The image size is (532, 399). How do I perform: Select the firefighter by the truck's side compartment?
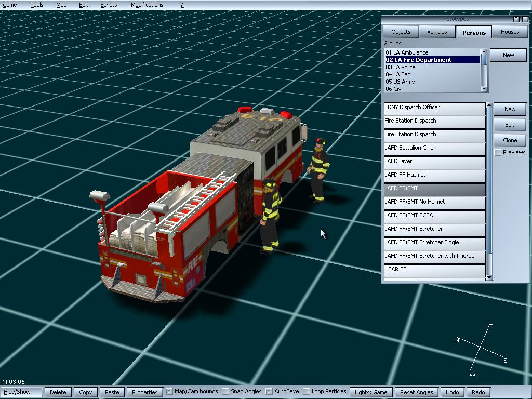[270, 216]
